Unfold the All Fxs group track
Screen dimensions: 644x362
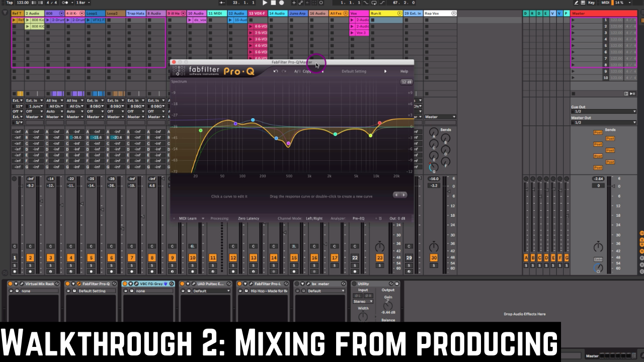pos(345,14)
